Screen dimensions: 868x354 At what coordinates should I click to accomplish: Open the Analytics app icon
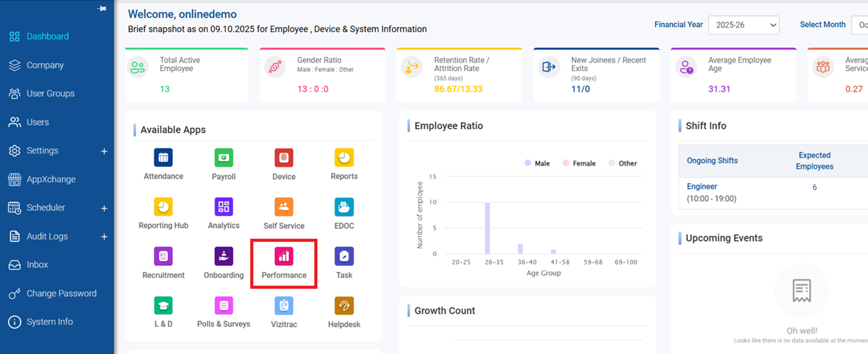tap(224, 207)
